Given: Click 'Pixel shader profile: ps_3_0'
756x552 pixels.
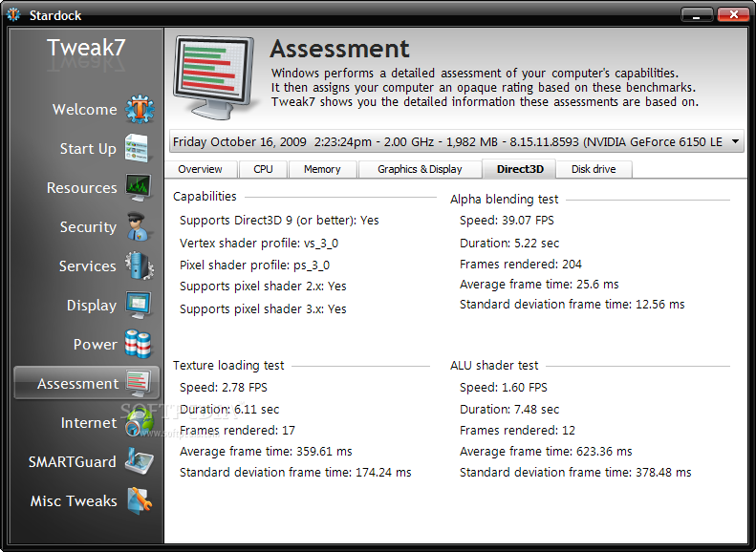Looking at the screenshot, I should click(254, 265).
